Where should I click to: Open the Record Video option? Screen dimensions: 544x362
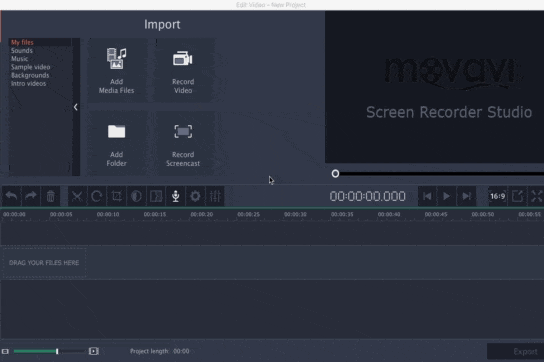(x=183, y=70)
